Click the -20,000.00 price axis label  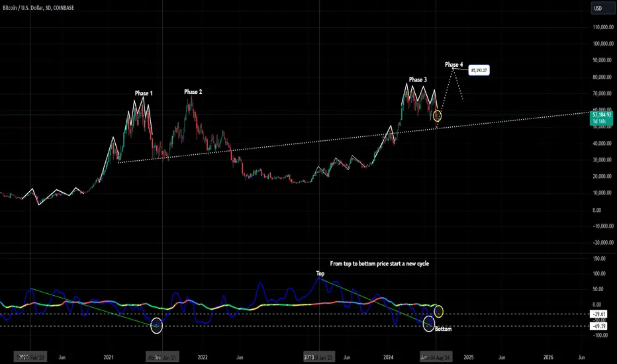[603, 243]
